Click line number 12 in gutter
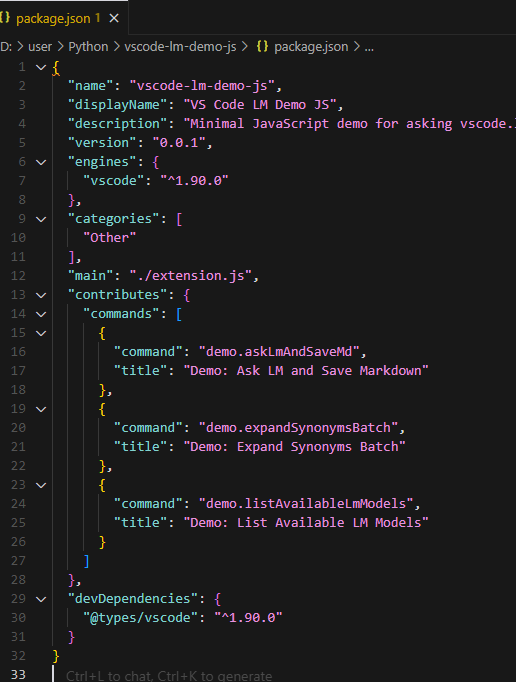Image resolution: width=516 pixels, height=682 pixels. point(18,275)
